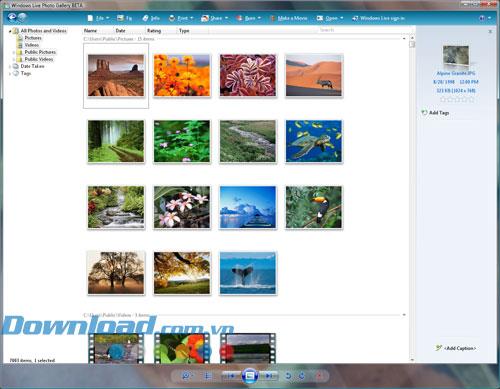Click the Forward navigation arrow button
500x389 pixels.
22,17
